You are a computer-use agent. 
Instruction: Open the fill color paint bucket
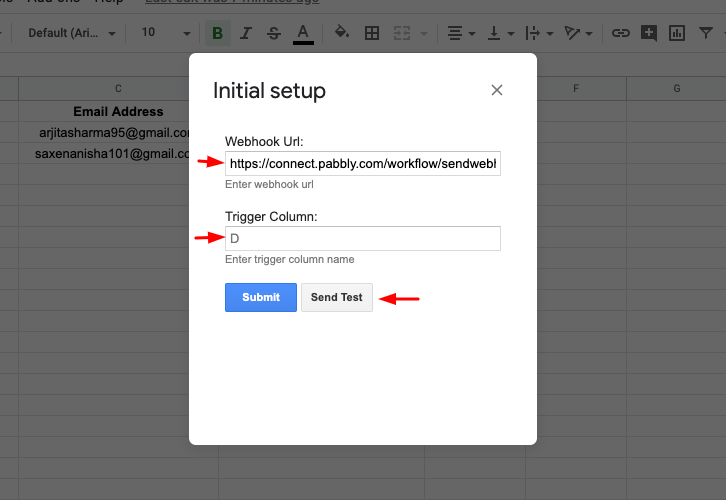point(342,32)
